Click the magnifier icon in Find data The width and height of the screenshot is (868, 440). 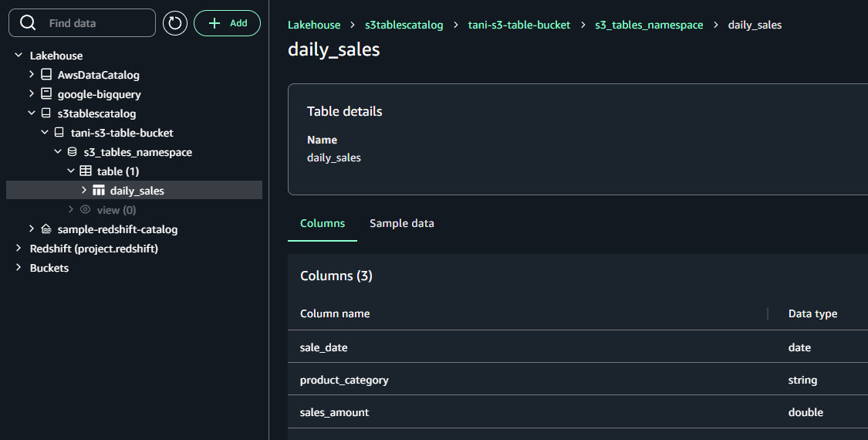click(29, 23)
